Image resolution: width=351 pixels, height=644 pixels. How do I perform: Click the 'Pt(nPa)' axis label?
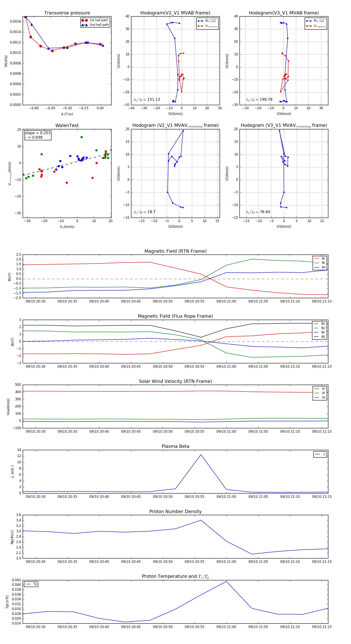click(6, 61)
